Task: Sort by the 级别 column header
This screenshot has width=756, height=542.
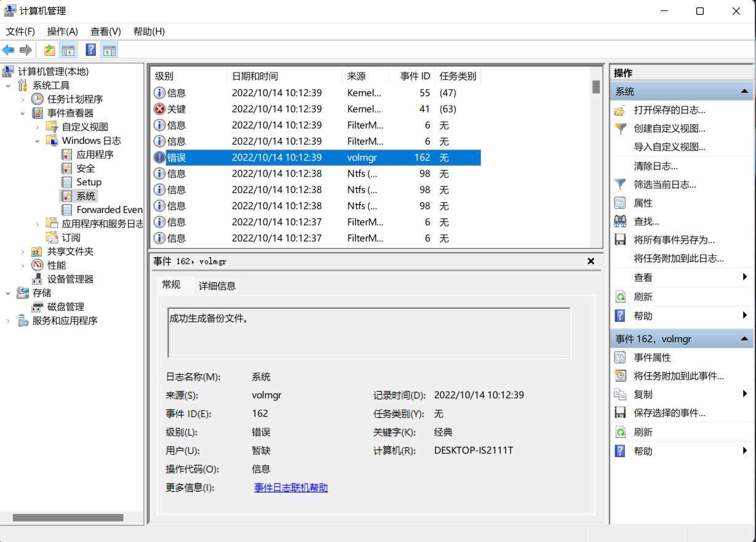Action: point(188,76)
